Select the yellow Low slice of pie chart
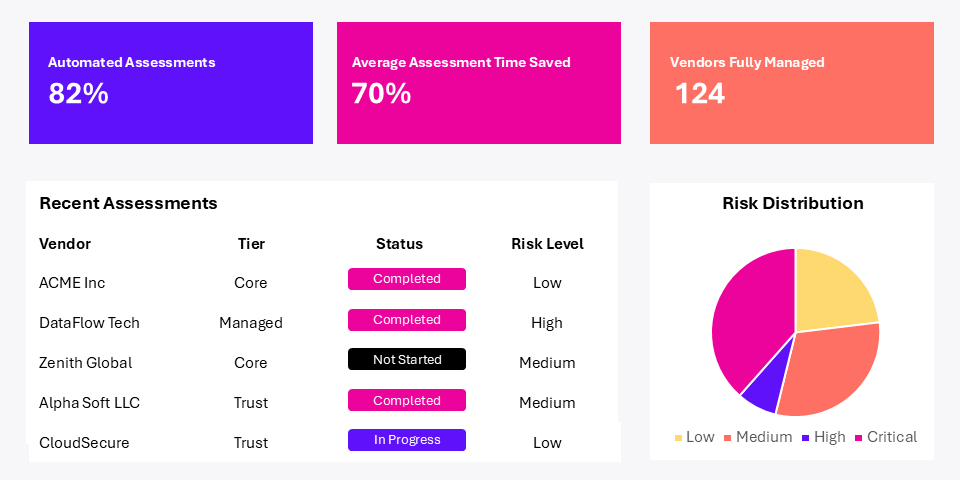The height and width of the screenshot is (480, 960). tap(832, 290)
